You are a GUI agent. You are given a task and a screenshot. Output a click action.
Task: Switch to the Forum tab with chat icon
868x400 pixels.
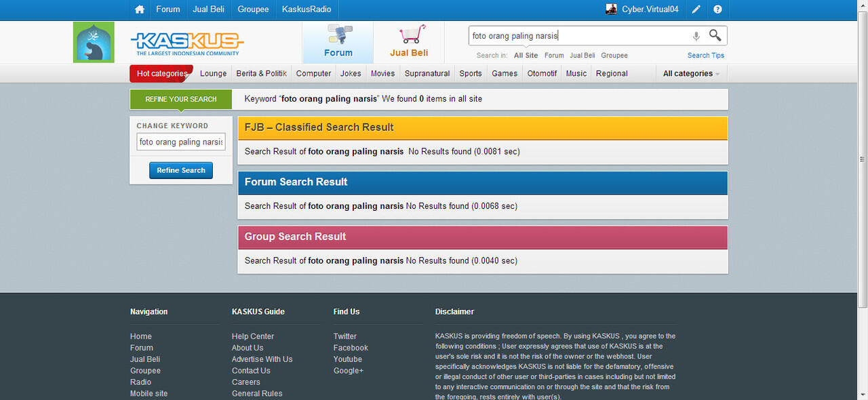[x=338, y=42]
